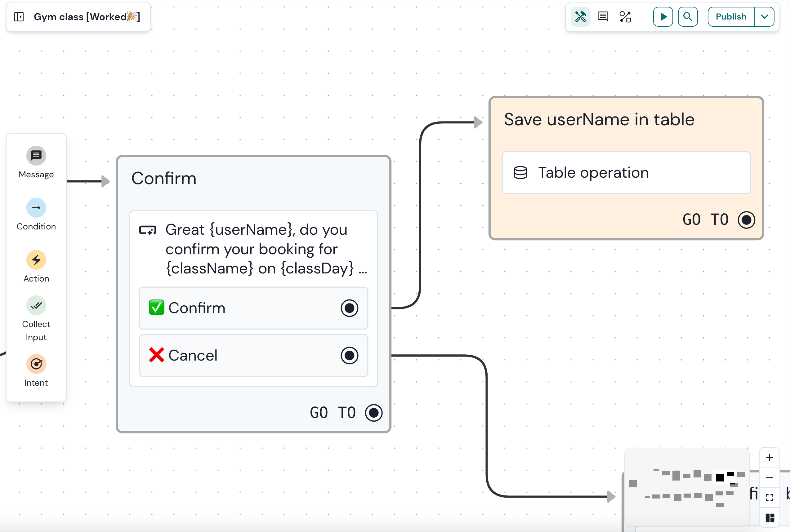Select the build tools icon

point(580,17)
